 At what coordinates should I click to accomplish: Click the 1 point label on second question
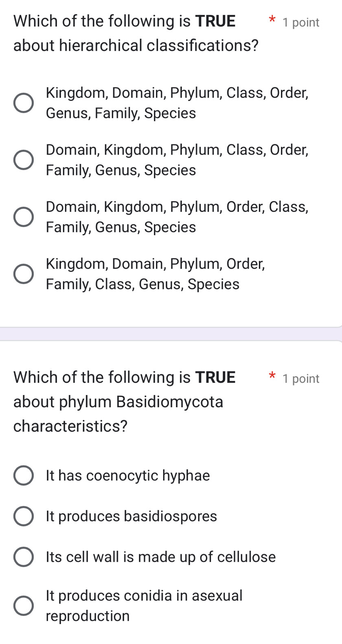click(x=301, y=379)
